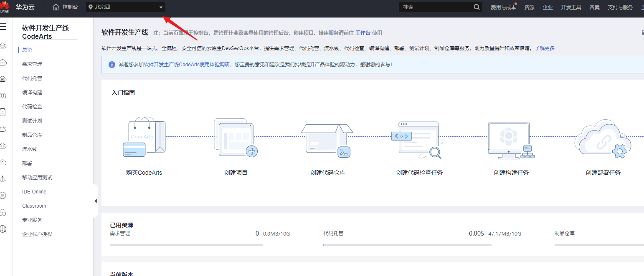Click the sailboat-shaped icon in the narrow sidebar
This screenshot has height=276, width=644.
[x=3, y=179]
